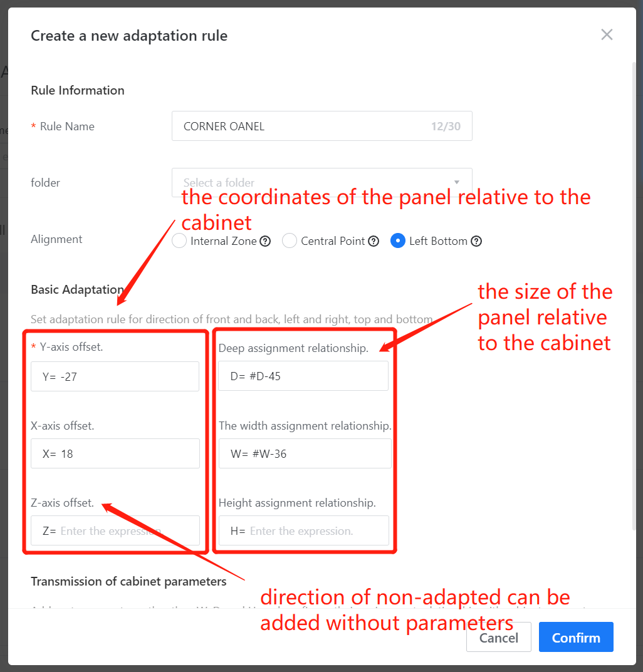Click the Rule Name field label
Image resolution: width=643 pixels, height=672 pixels.
[x=66, y=127]
